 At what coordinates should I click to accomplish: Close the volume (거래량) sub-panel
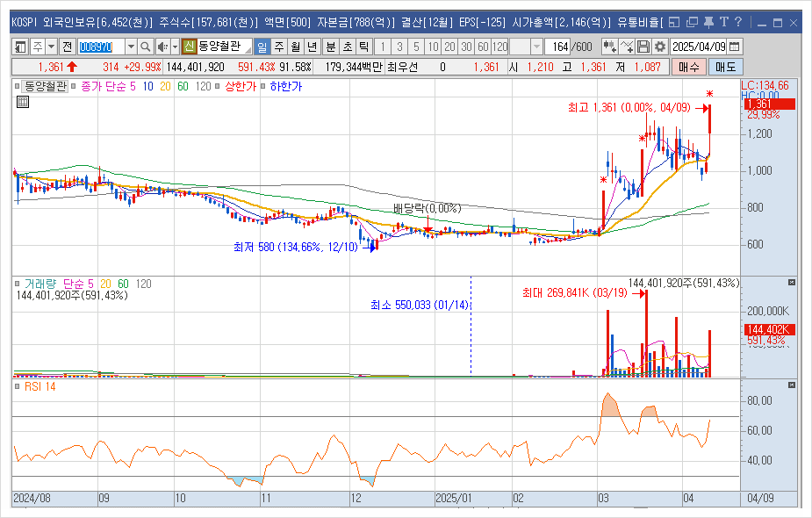pyautogui.click(x=791, y=283)
